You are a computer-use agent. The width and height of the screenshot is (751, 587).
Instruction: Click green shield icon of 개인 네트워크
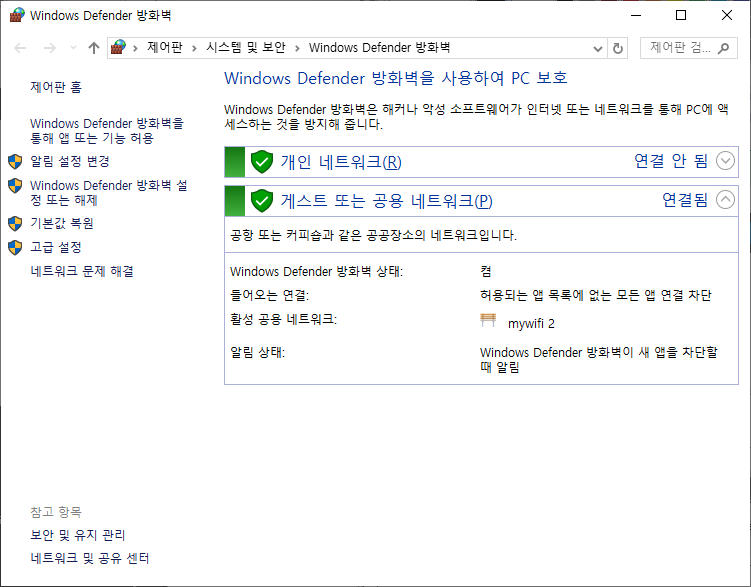tap(262, 162)
